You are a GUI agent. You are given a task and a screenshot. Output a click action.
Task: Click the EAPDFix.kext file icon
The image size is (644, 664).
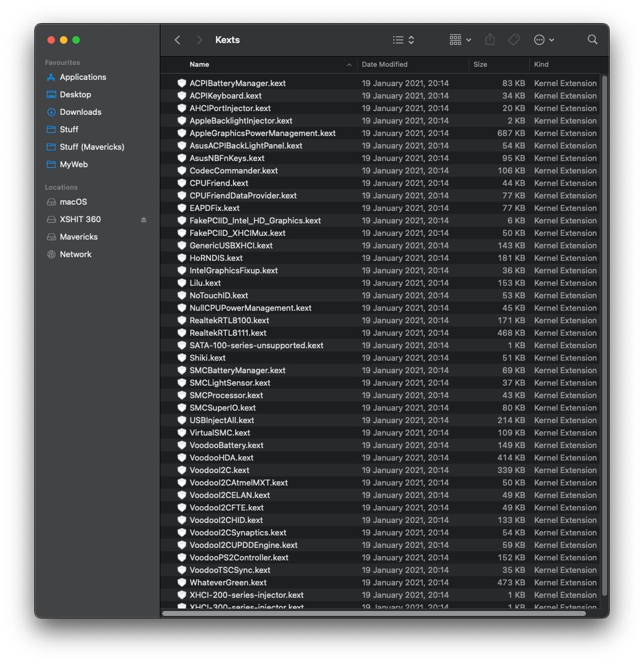(x=182, y=208)
